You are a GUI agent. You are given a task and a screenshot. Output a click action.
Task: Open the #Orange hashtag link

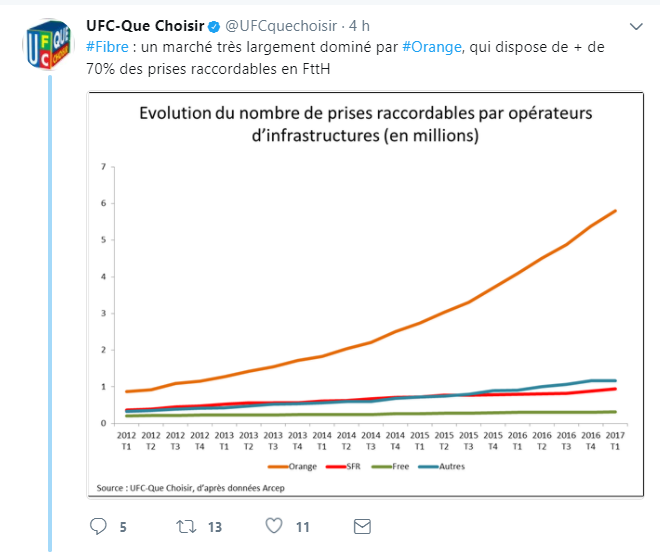tap(432, 47)
